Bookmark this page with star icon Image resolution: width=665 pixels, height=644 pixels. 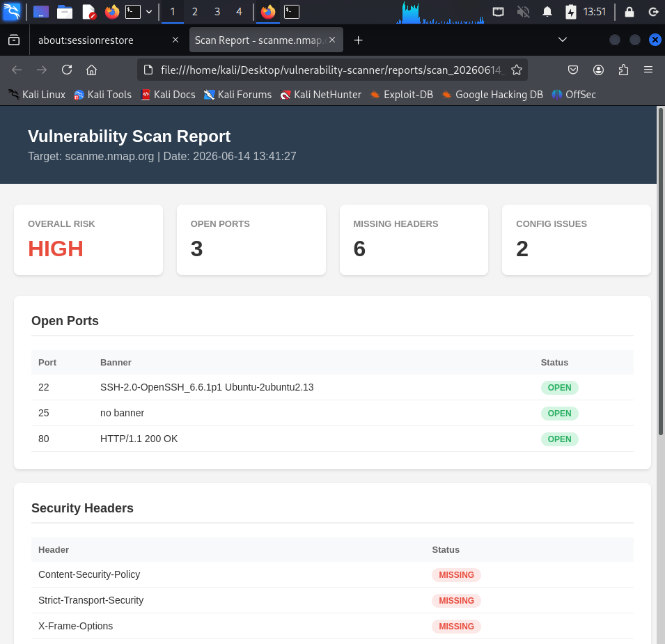[x=516, y=70]
